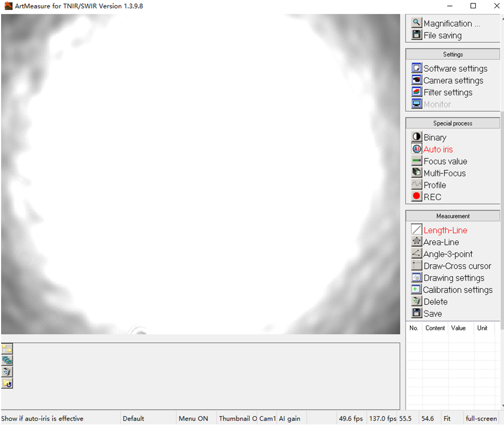The image size is (504, 425).
Task: Click full-screen in the status bar
Action: [481, 418]
